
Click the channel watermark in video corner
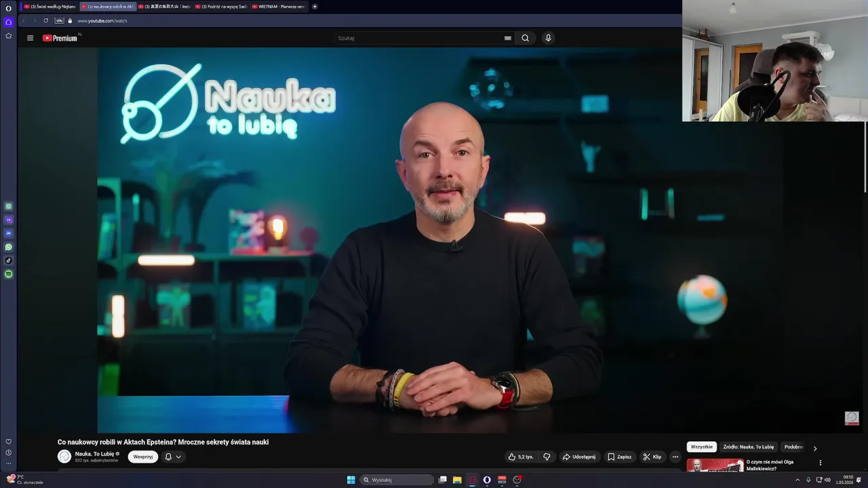pyautogui.click(x=852, y=418)
